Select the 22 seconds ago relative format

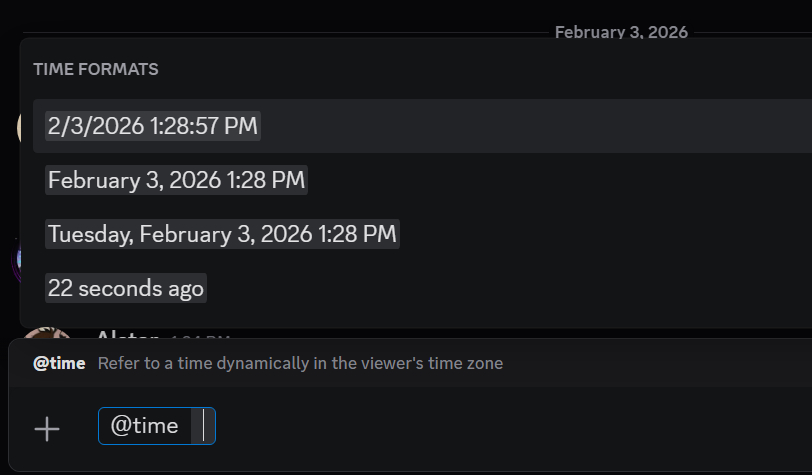(x=126, y=288)
